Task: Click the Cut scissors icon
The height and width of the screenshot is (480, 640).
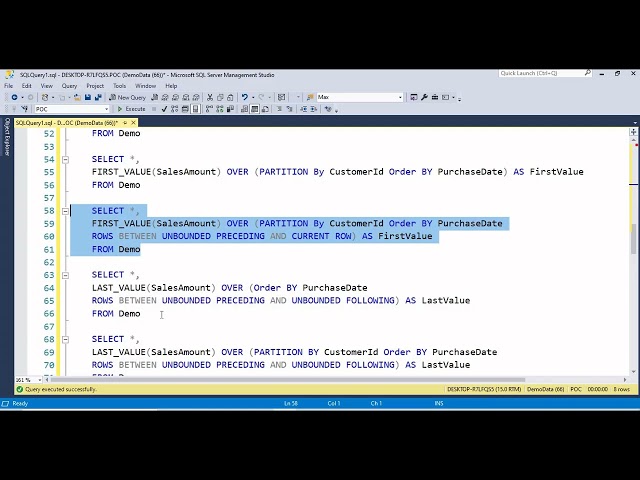Action: (x=210, y=97)
